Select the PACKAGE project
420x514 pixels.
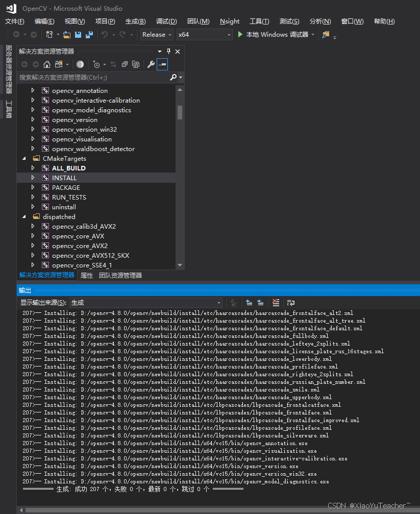(66, 187)
